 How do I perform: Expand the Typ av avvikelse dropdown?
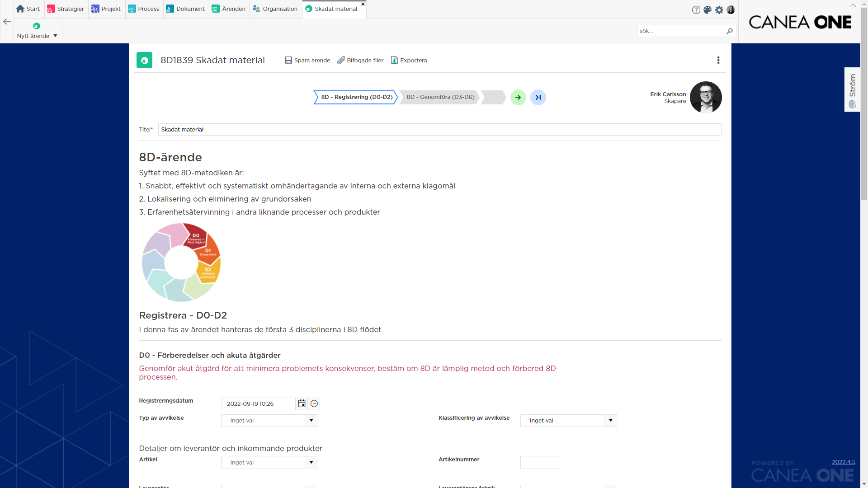pyautogui.click(x=311, y=421)
